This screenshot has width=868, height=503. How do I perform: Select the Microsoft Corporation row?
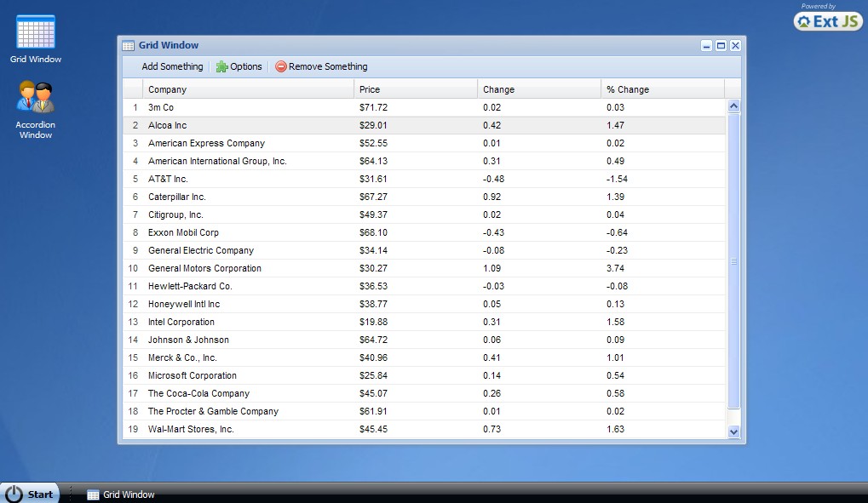tap(424, 375)
